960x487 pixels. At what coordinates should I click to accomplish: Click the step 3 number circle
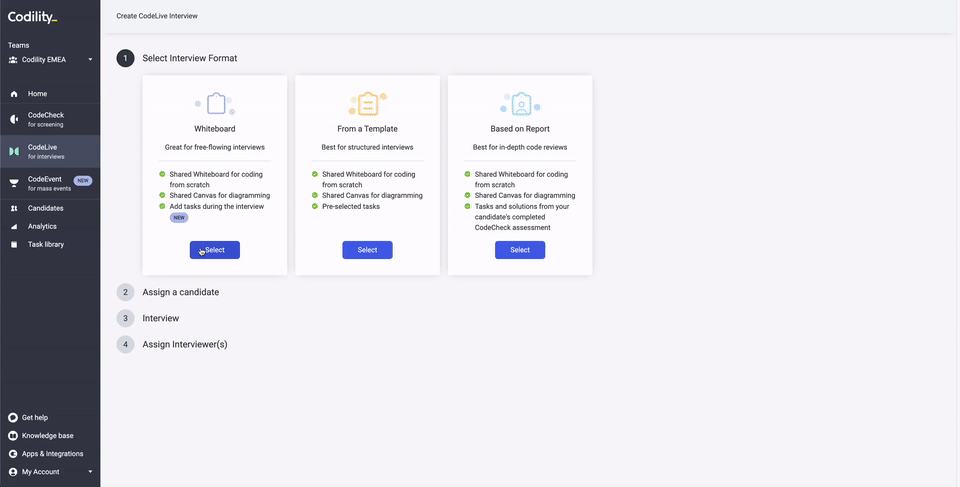[126, 319]
